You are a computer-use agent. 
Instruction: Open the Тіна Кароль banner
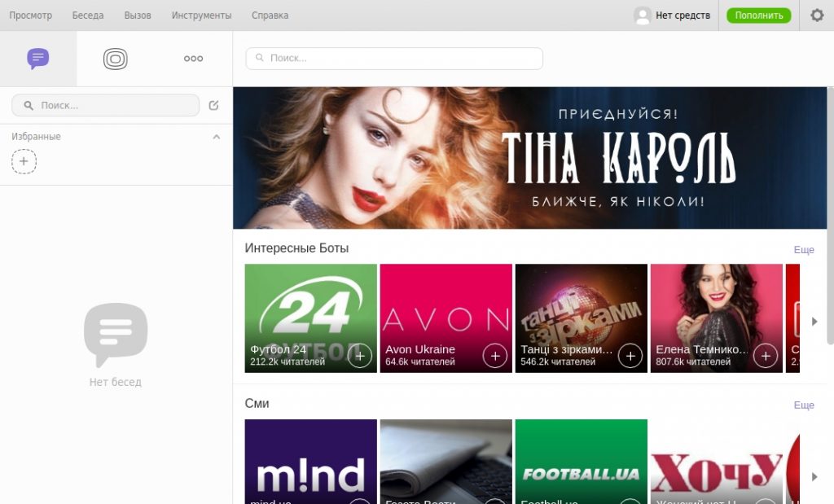pos(529,158)
